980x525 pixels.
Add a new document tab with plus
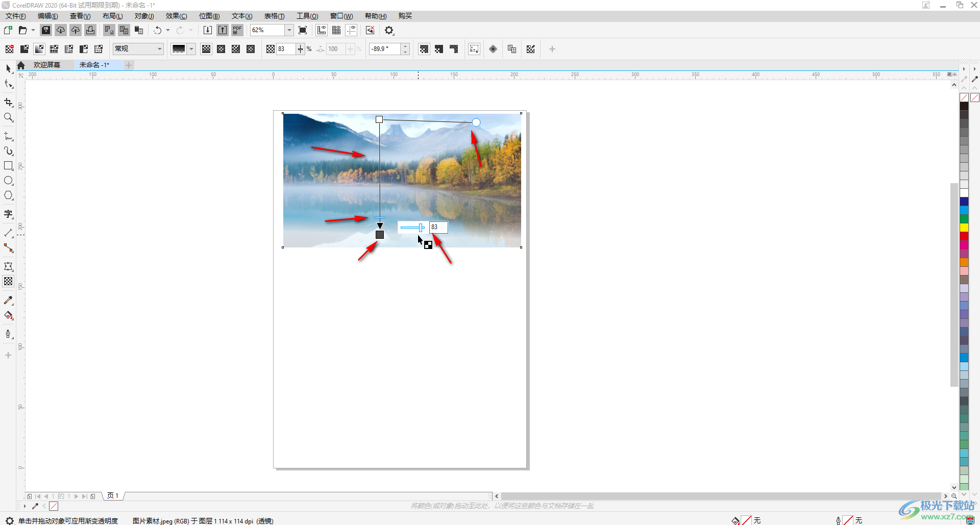pos(129,65)
